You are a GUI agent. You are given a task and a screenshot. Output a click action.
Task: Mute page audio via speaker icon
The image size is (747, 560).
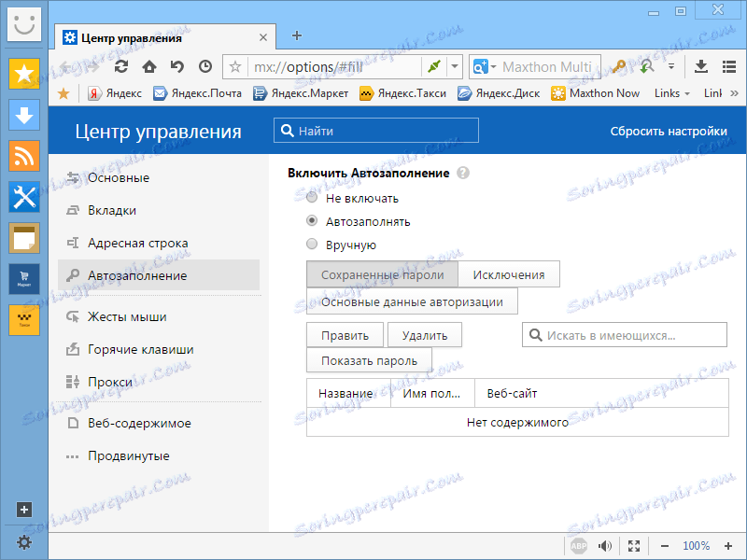tap(605, 546)
